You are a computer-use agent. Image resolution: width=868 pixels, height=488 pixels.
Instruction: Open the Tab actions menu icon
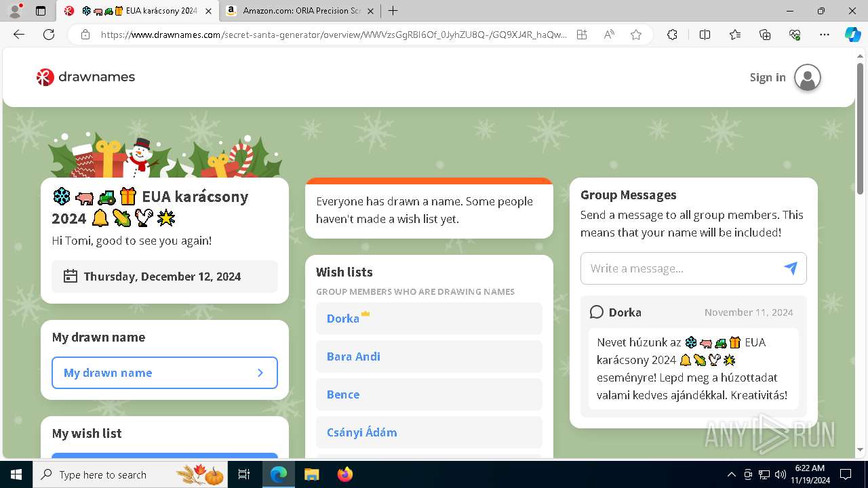[41, 11]
